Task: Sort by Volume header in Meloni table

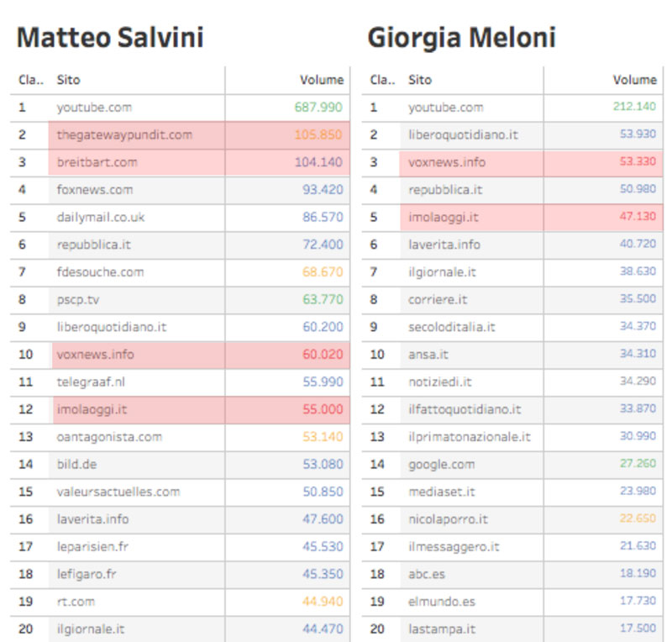Action: 634,80
